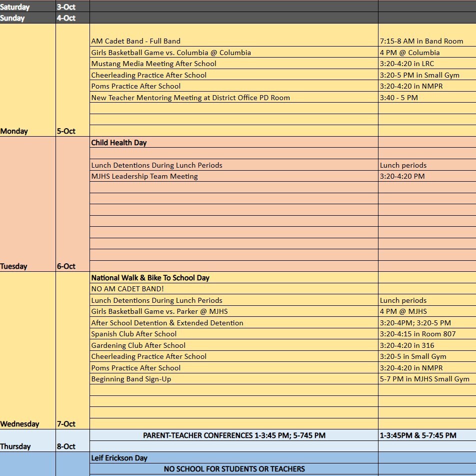This screenshot has width=476, height=476.
Task: Select '3:20-4:15 in Room 807' cell
Action: [427, 334]
